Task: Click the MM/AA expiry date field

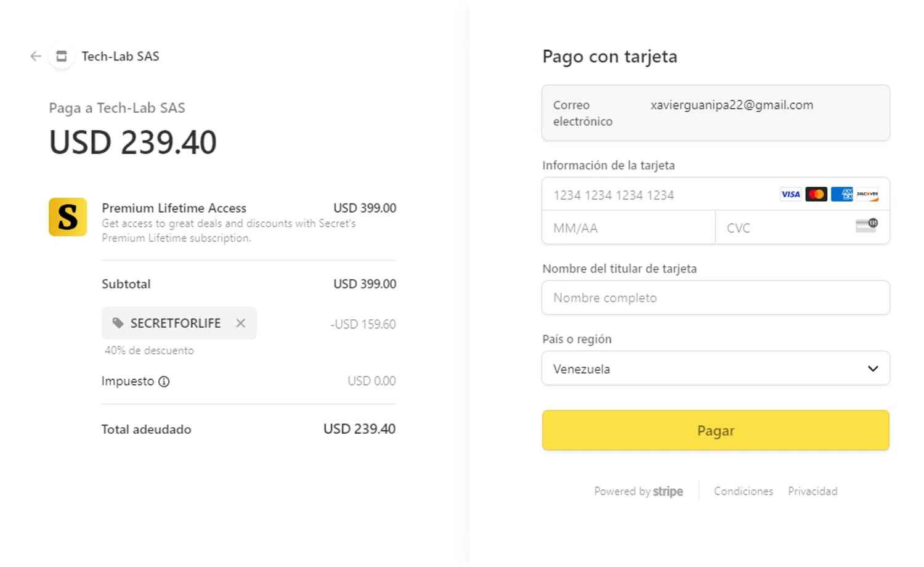Action: pyautogui.click(x=628, y=228)
